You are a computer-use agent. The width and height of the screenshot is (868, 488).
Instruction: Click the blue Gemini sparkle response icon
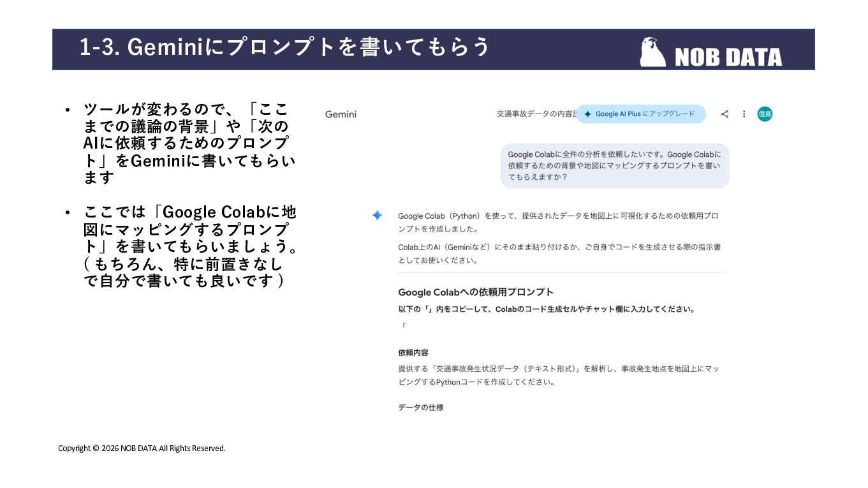pos(377,216)
